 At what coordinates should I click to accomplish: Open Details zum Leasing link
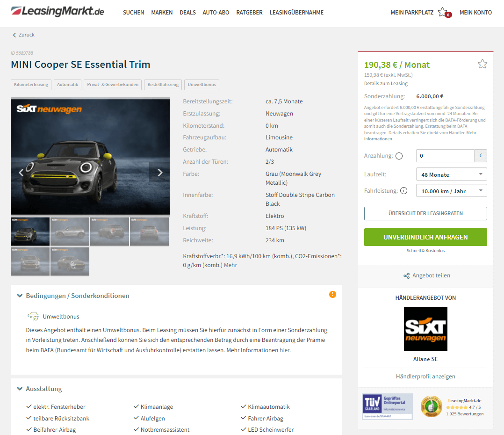pyautogui.click(x=386, y=83)
